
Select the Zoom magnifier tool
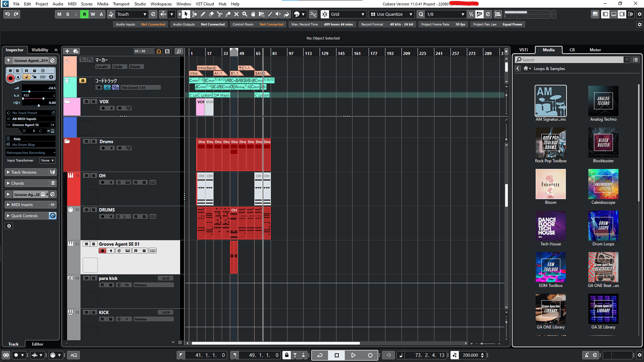click(x=245, y=14)
